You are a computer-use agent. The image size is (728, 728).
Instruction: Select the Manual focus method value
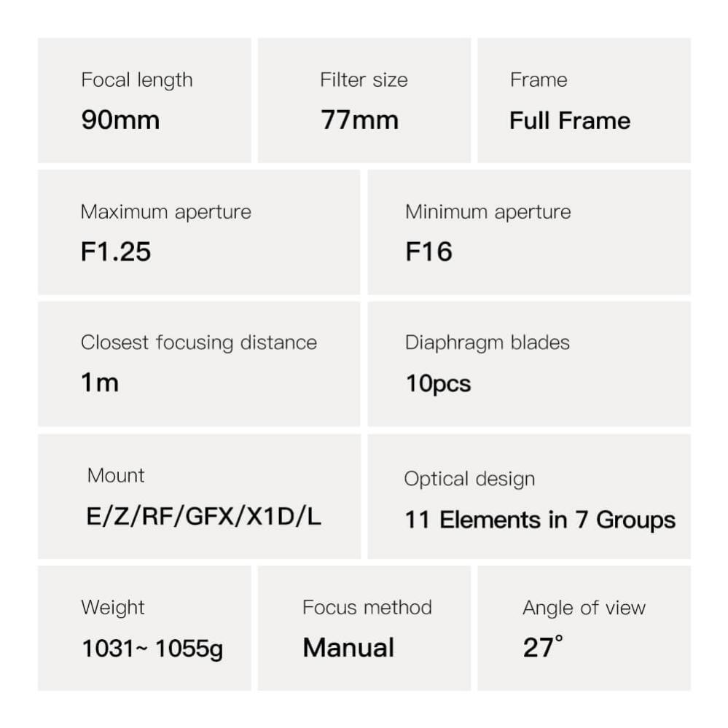coord(348,648)
